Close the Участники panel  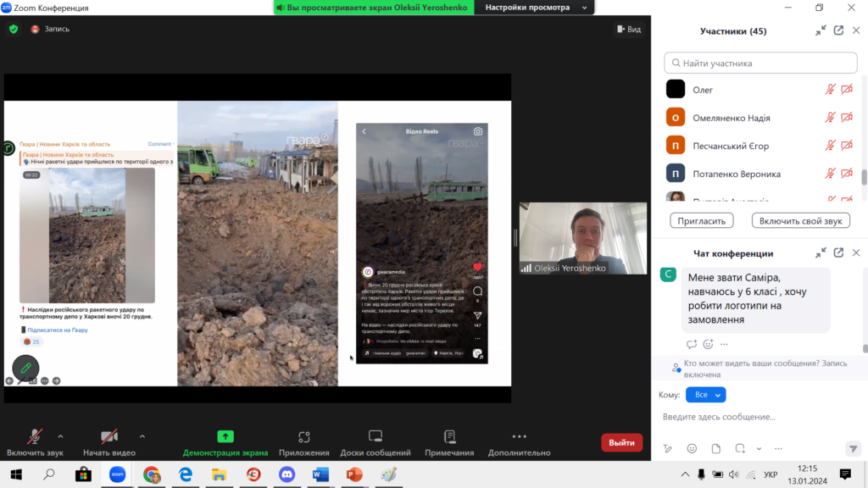click(x=856, y=31)
